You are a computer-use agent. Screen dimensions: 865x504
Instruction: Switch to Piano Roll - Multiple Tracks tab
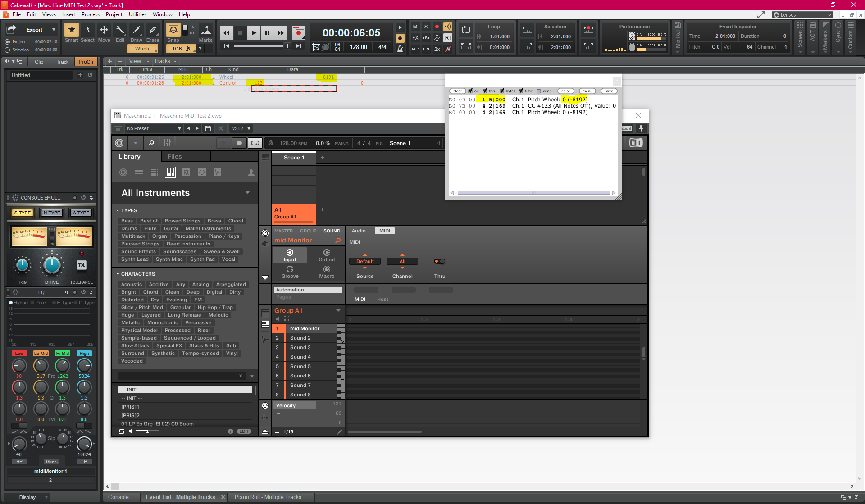point(268,497)
